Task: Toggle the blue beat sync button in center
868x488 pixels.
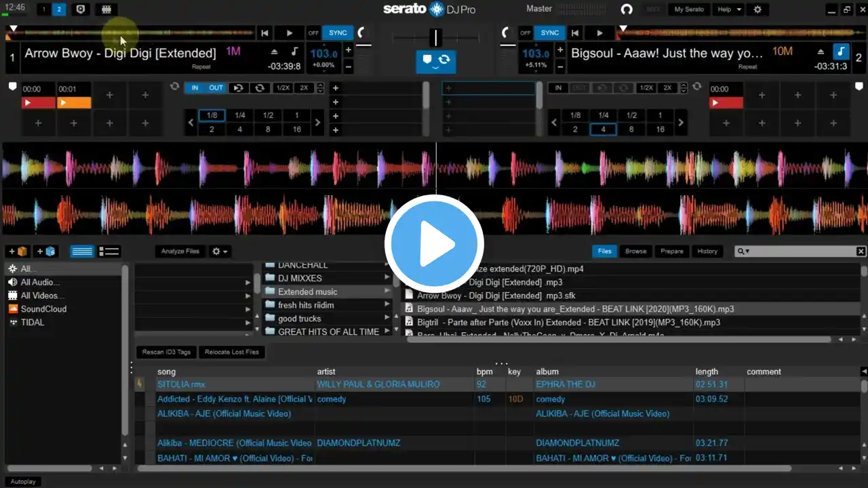Action: (x=436, y=60)
